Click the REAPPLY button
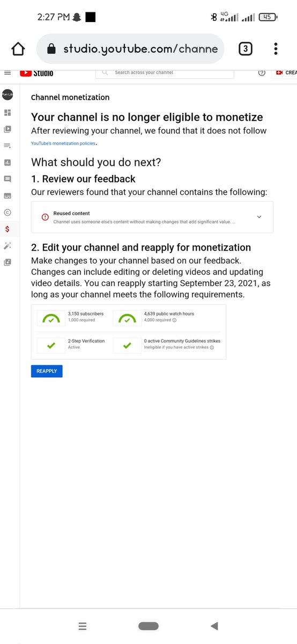This screenshot has width=297, height=644. [x=47, y=371]
